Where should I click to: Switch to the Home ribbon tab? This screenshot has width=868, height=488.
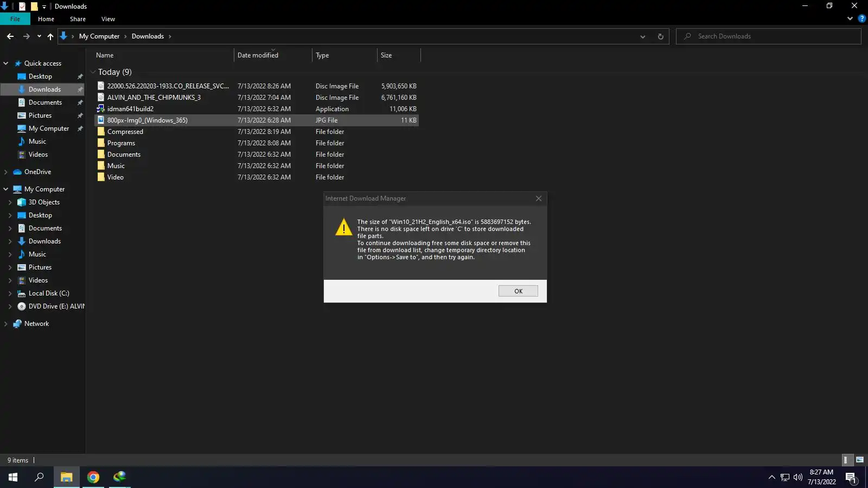point(46,19)
